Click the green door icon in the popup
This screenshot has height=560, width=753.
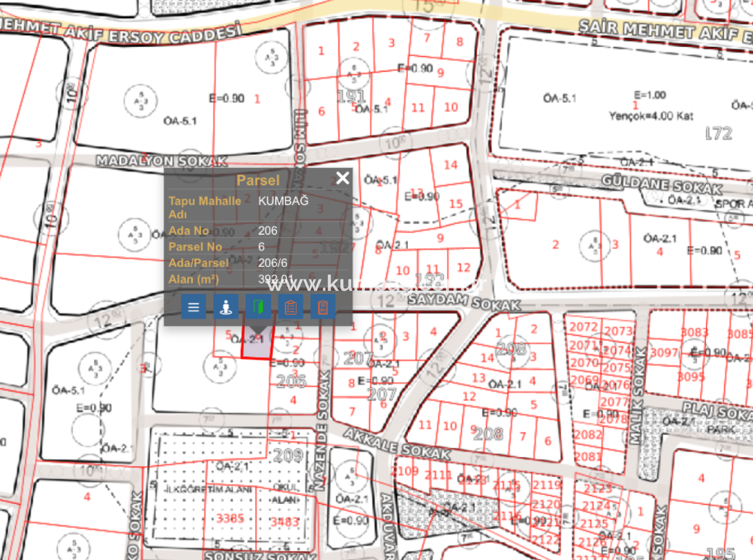tap(258, 307)
